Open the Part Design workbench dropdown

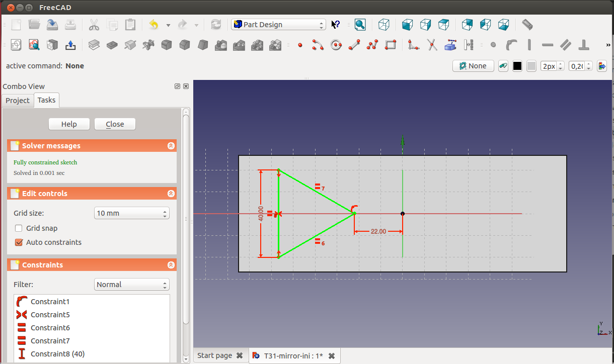pos(278,24)
